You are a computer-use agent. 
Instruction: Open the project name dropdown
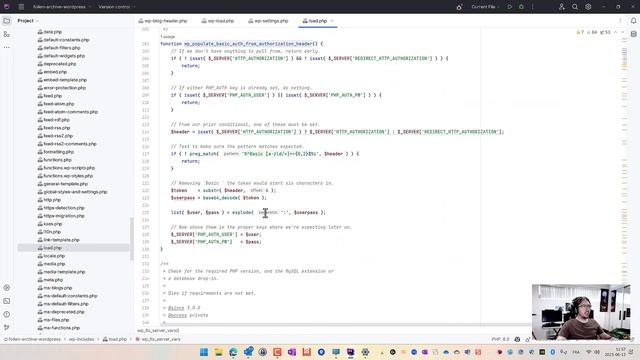click(x=62, y=7)
